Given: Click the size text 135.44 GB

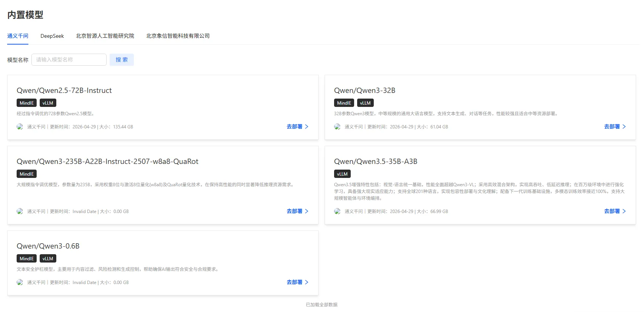Looking at the screenshot, I should [123, 127].
